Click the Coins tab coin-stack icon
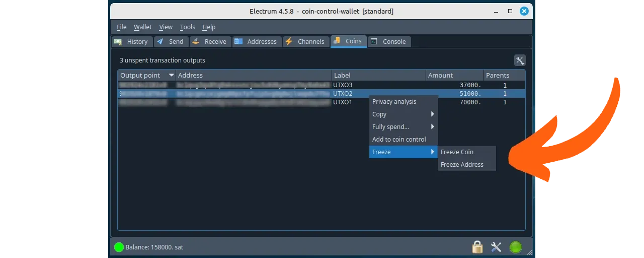The image size is (644, 258). (337, 41)
